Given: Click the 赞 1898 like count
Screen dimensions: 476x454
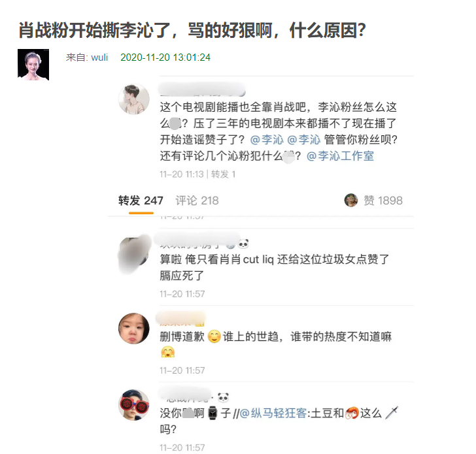Looking at the screenshot, I should (383, 201).
